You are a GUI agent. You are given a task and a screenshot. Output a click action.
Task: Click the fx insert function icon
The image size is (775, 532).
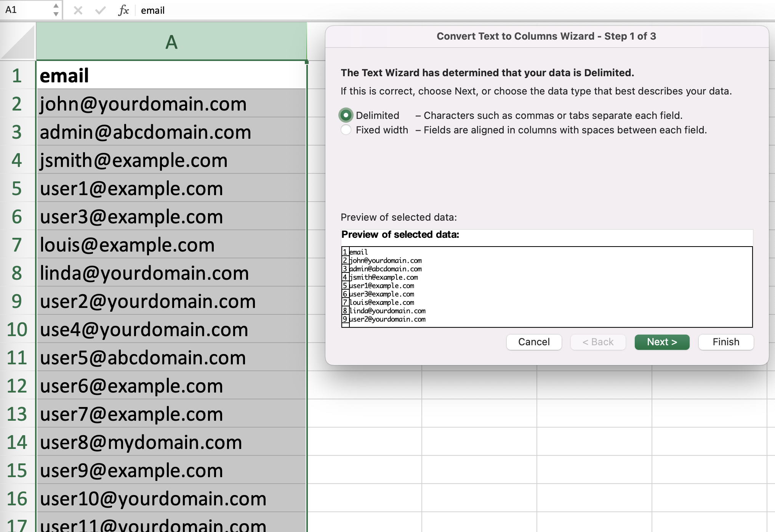pos(123,10)
